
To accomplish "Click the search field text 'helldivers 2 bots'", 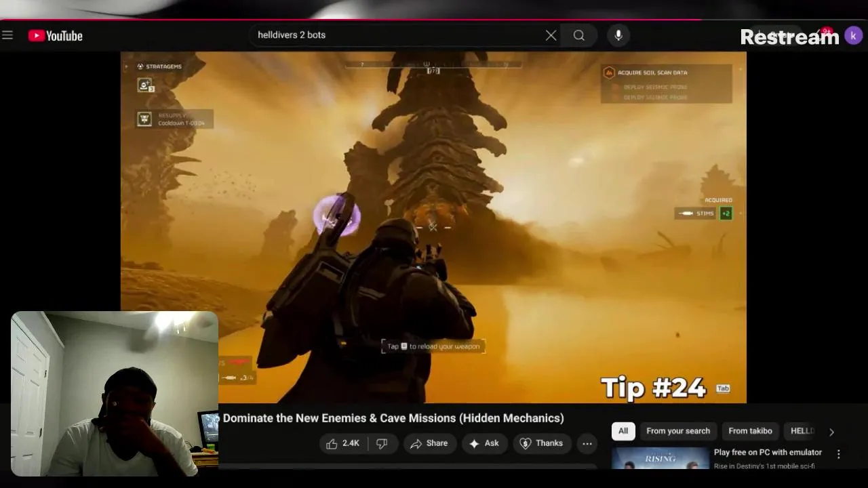I will pyautogui.click(x=292, y=35).
